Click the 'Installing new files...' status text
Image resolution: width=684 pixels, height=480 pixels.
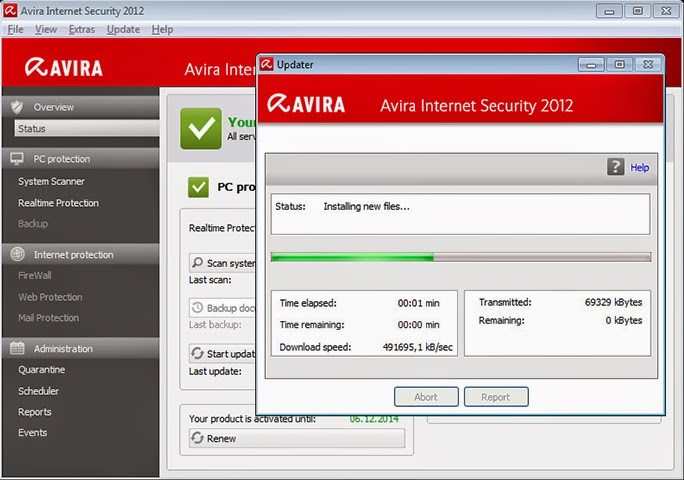[x=366, y=206]
